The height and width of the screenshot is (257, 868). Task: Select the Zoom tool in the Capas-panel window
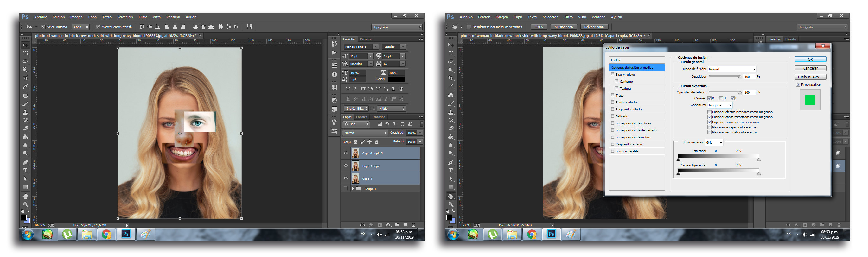pyautogui.click(x=25, y=204)
